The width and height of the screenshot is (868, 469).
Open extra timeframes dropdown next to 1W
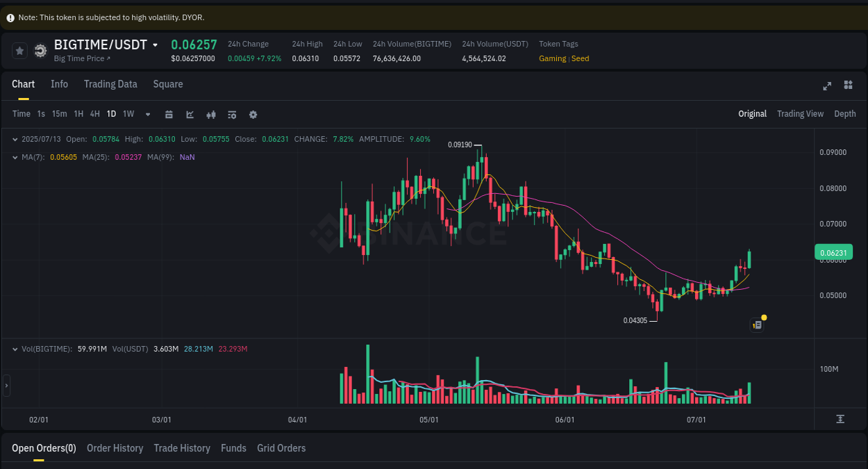pos(147,114)
